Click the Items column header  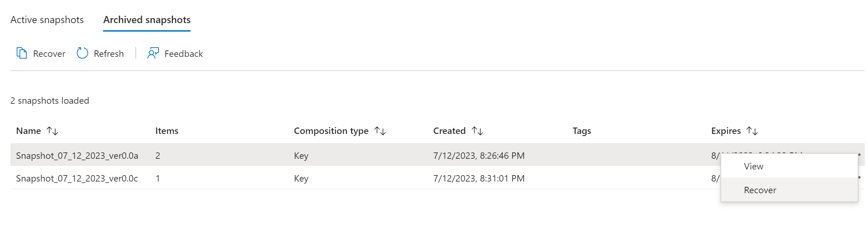point(167,131)
